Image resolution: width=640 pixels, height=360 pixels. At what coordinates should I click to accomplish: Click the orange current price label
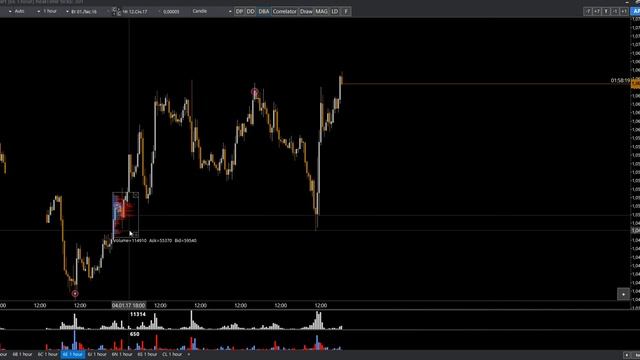[x=636, y=84]
